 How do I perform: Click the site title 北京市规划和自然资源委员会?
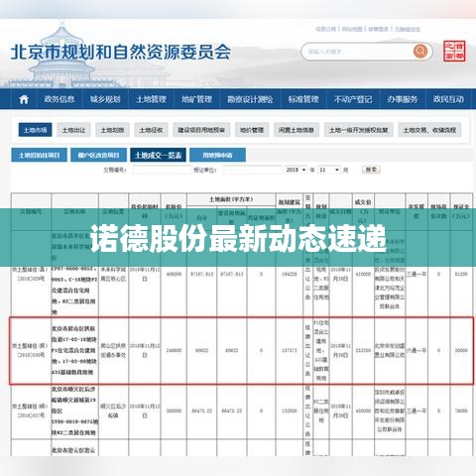121,52
